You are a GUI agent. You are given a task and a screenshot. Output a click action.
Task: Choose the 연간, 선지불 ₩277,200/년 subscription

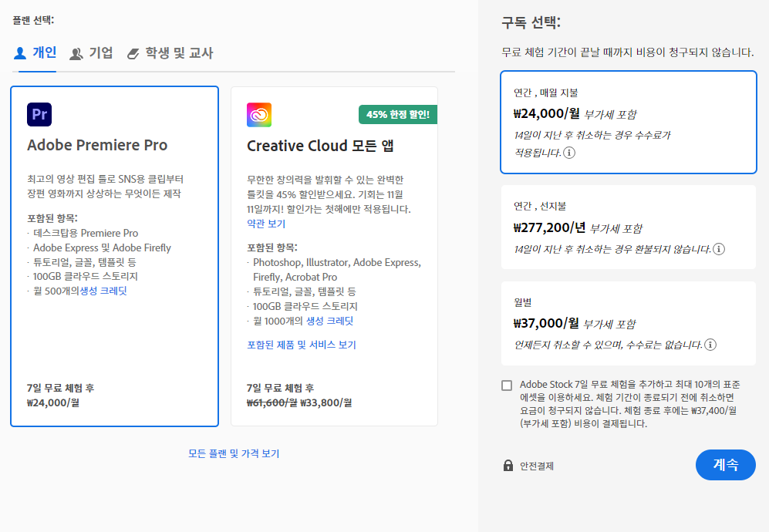pyautogui.click(x=629, y=227)
